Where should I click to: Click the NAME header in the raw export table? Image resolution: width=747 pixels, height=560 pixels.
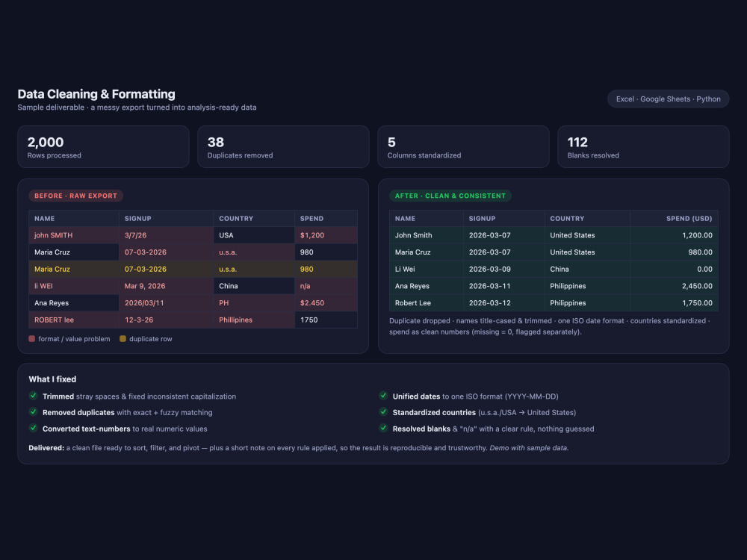[74, 219]
